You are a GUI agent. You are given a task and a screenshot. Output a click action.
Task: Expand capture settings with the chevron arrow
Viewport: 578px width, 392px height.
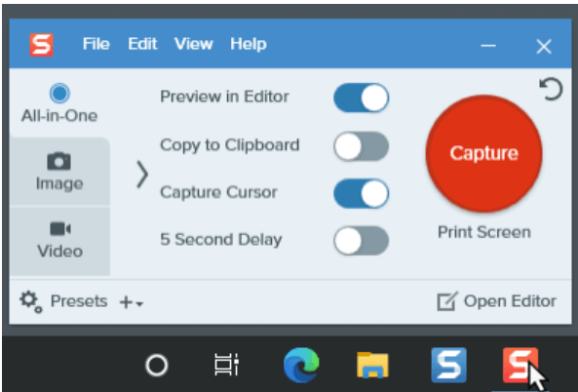[x=142, y=174]
